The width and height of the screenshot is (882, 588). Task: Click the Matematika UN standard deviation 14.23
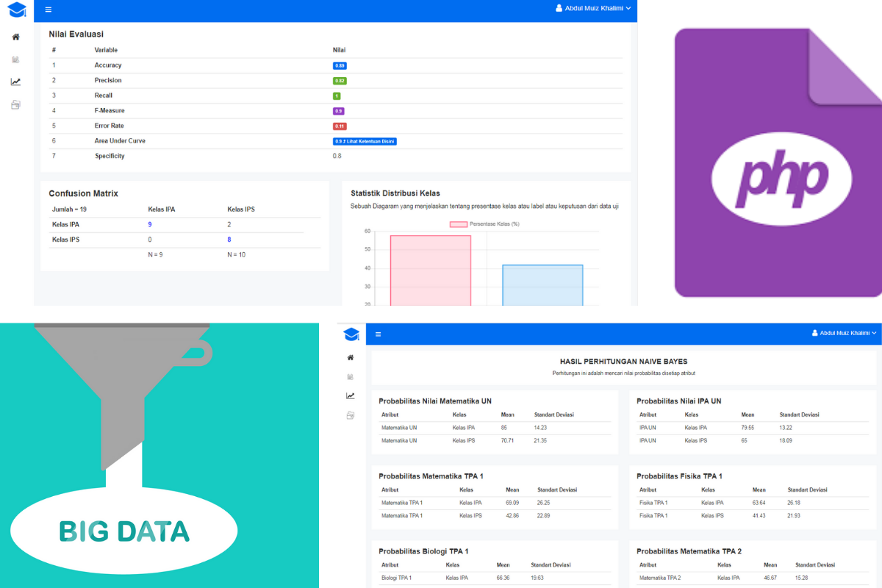pos(542,428)
